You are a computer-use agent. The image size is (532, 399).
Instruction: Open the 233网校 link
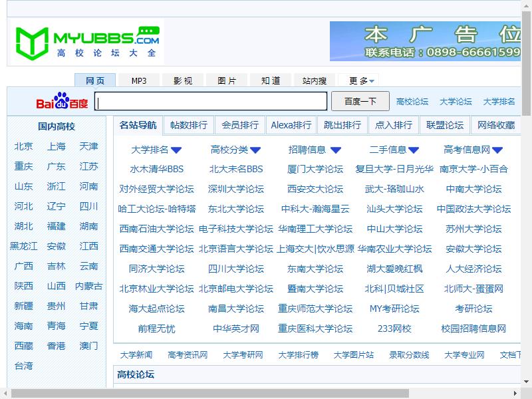(394, 329)
